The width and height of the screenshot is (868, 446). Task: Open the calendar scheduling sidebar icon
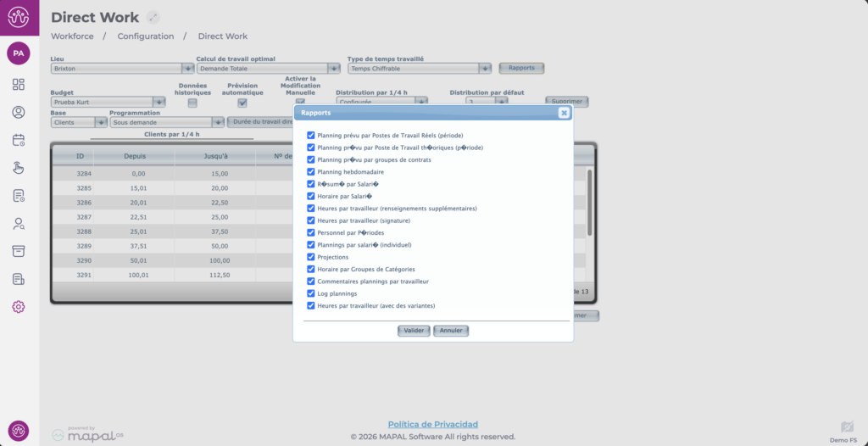[x=19, y=140]
